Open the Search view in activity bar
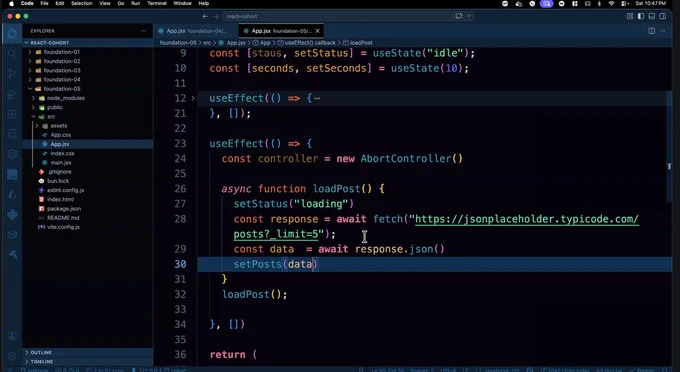The height and width of the screenshot is (372, 680). click(x=12, y=53)
